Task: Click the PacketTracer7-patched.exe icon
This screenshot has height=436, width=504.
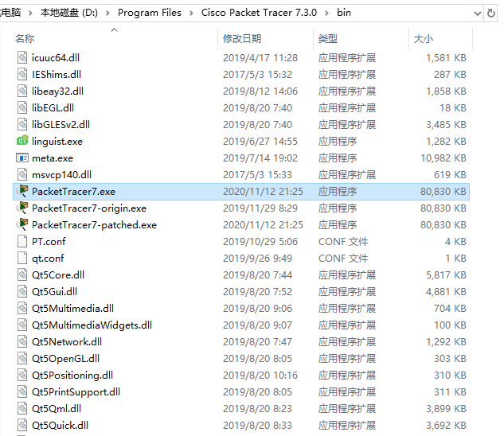Action: 22,225
